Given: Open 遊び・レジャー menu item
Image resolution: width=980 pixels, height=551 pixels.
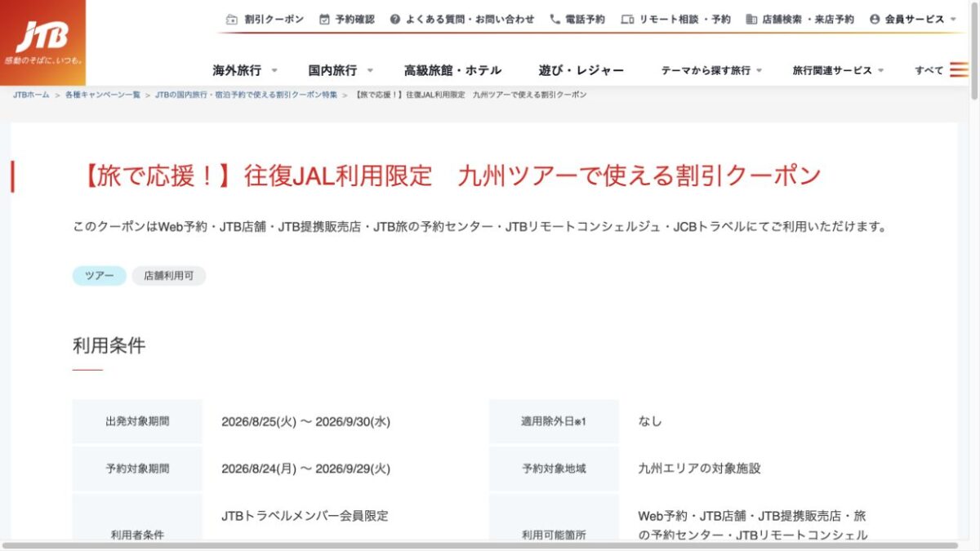Looking at the screenshot, I should tap(581, 70).
